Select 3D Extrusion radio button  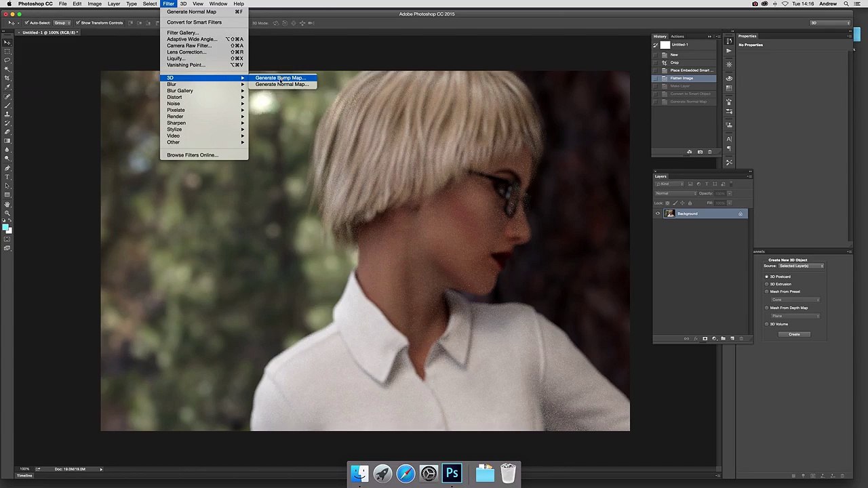pyautogui.click(x=767, y=284)
